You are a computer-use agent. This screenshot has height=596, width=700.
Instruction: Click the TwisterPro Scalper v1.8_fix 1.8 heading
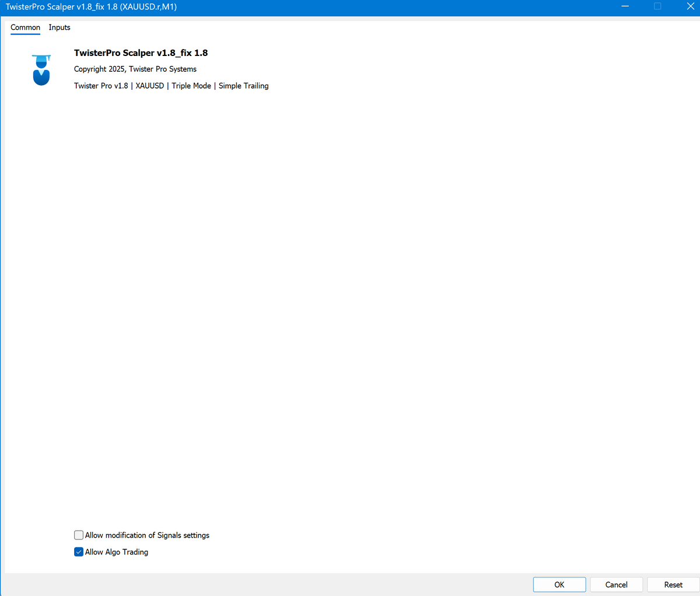(x=141, y=52)
